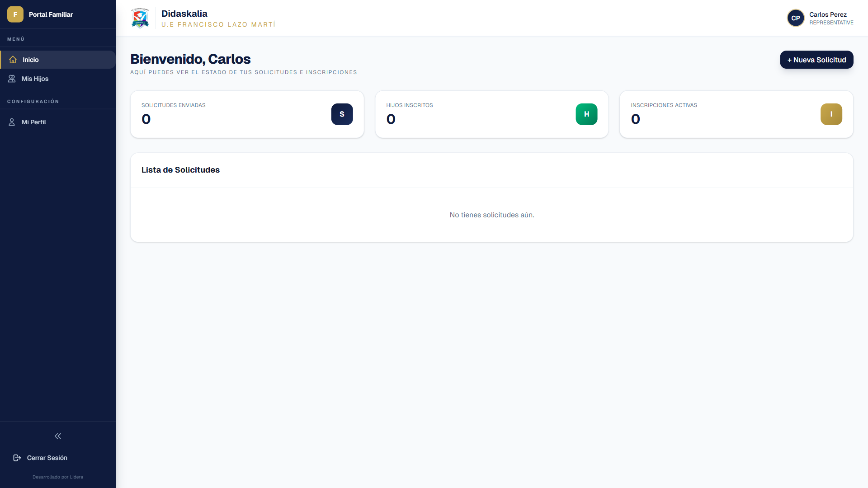
Task: Click the REPRESENTATIVE role label
Action: [831, 23]
